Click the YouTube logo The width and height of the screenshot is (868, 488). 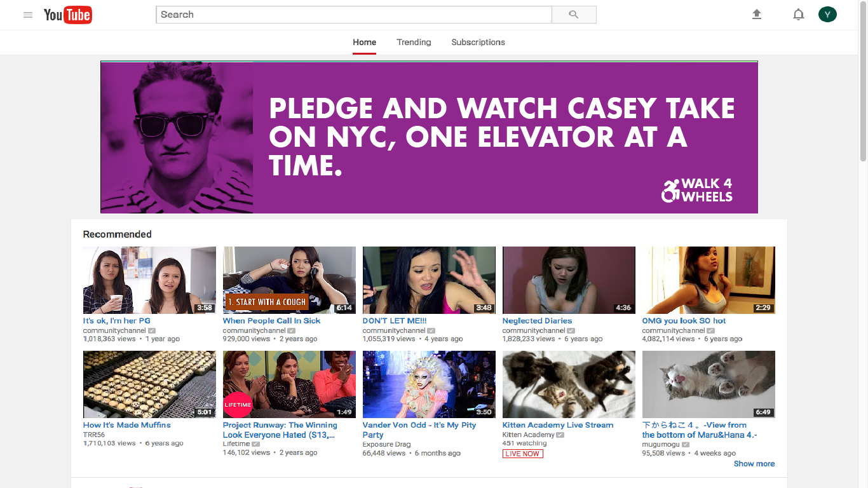tap(68, 15)
